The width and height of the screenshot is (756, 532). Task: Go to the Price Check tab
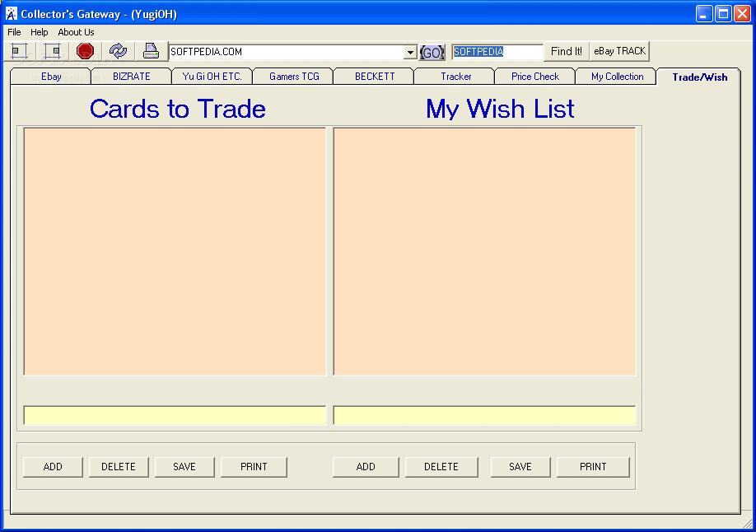tap(535, 77)
